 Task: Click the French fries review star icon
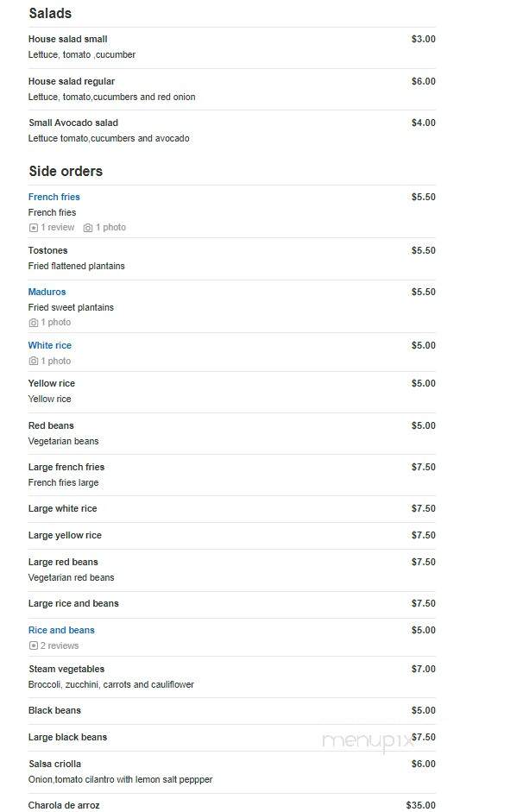(x=34, y=228)
